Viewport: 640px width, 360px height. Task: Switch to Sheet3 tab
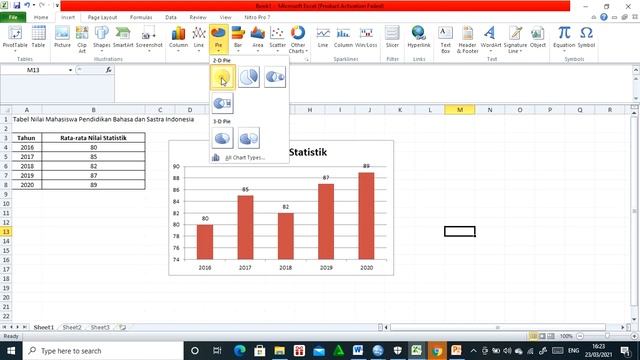click(x=100, y=327)
